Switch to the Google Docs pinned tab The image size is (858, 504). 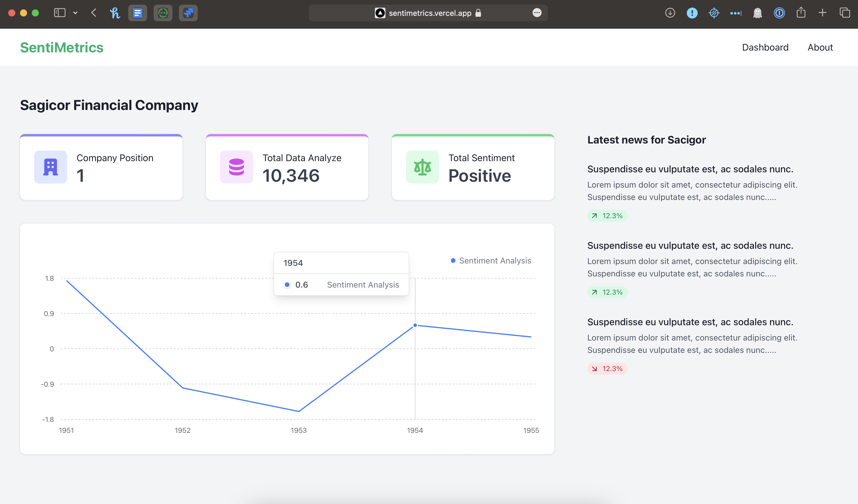pyautogui.click(x=137, y=13)
